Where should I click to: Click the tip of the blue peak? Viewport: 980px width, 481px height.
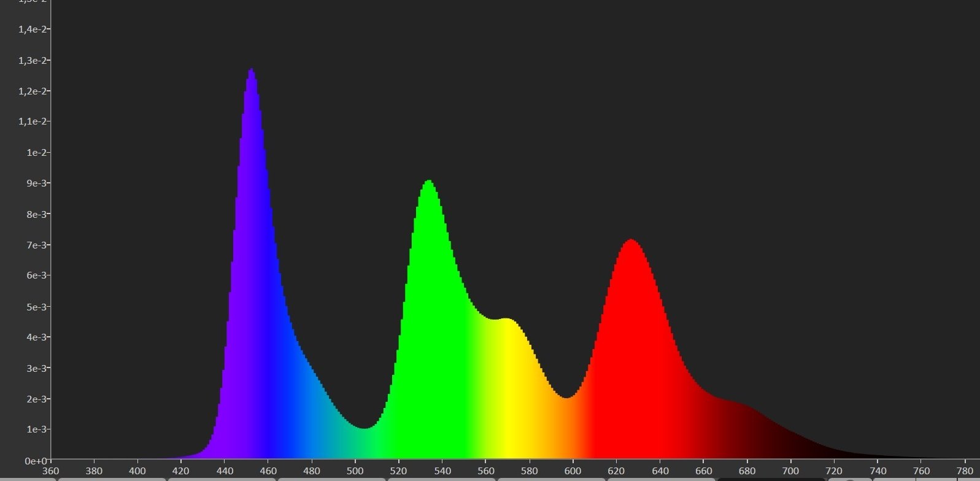coord(252,70)
